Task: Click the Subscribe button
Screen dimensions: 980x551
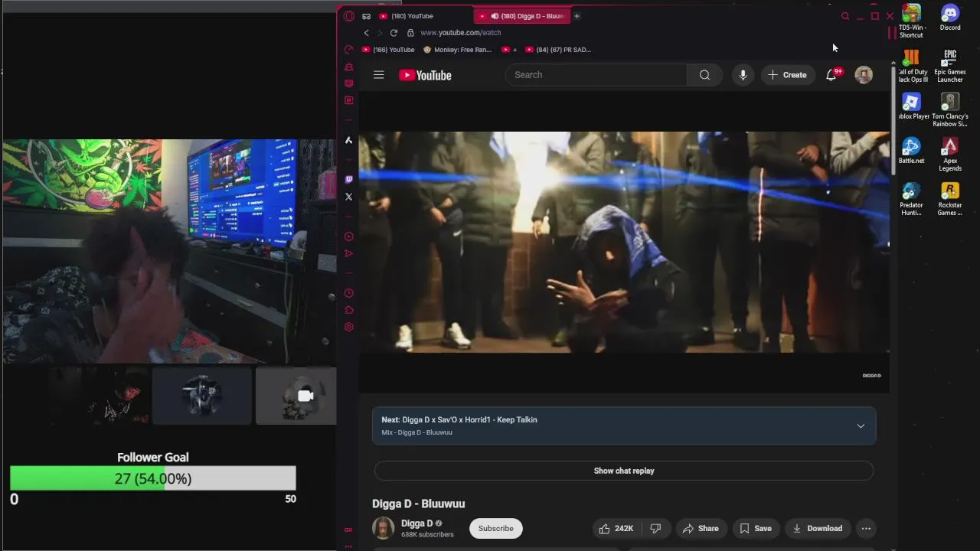Action: 496,528
